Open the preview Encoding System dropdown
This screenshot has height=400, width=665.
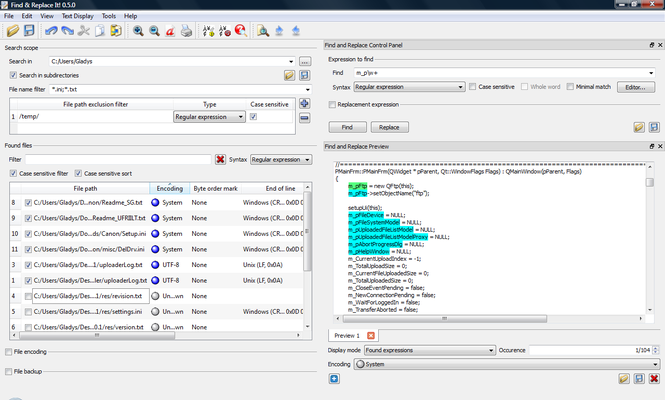pyautogui.click(x=507, y=364)
